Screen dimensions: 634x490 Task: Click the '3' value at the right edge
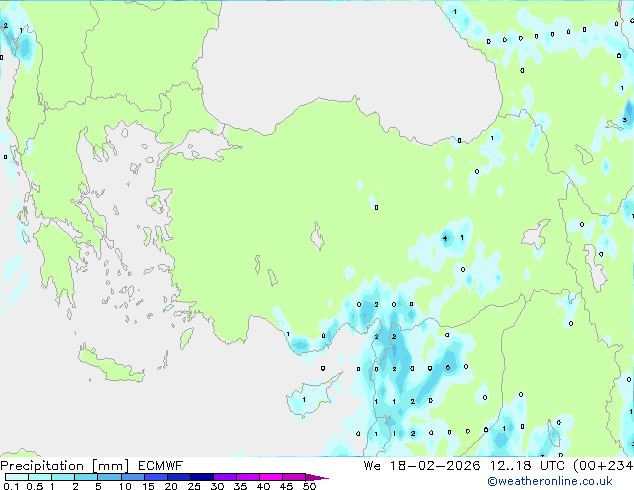coord(625,120)
